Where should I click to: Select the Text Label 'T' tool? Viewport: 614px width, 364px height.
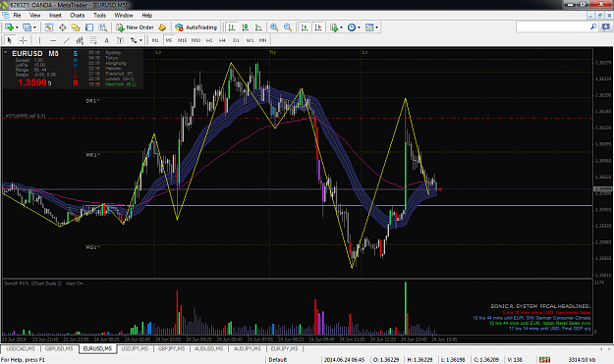pos(120,40)
